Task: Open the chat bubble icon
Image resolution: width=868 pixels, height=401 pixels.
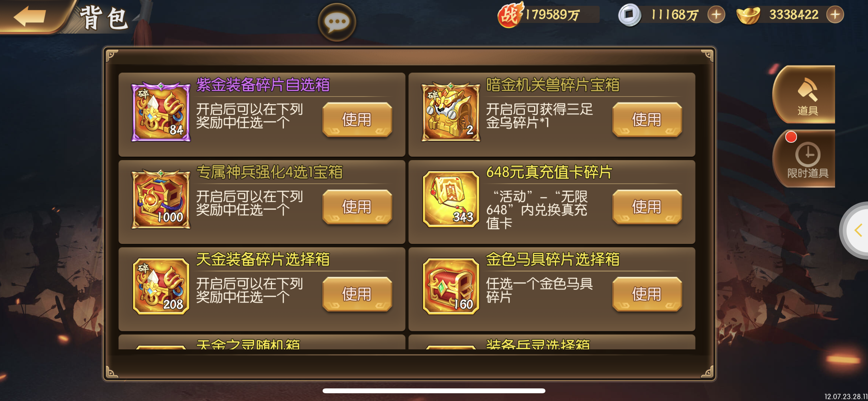Action: (x=336, y=22)
